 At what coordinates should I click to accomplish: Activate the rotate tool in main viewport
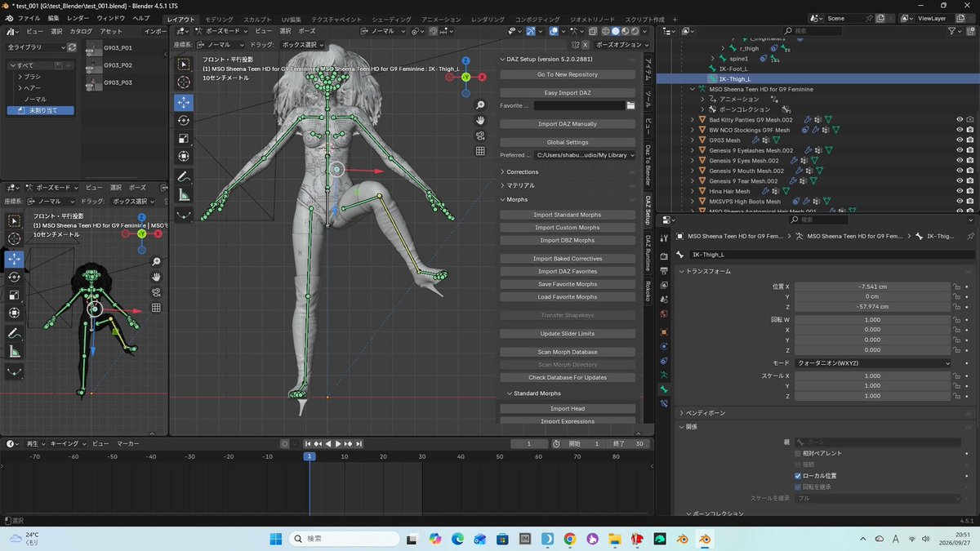point(184,120)
